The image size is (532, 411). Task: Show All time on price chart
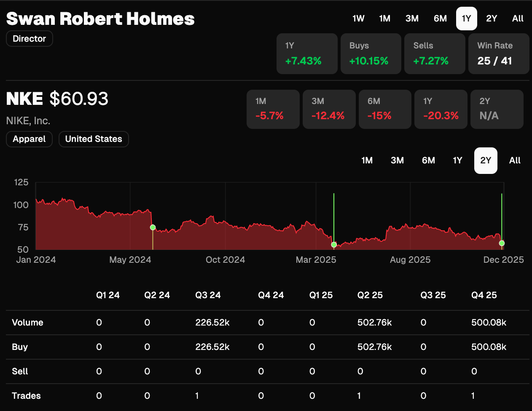click(x=515, y=160)
